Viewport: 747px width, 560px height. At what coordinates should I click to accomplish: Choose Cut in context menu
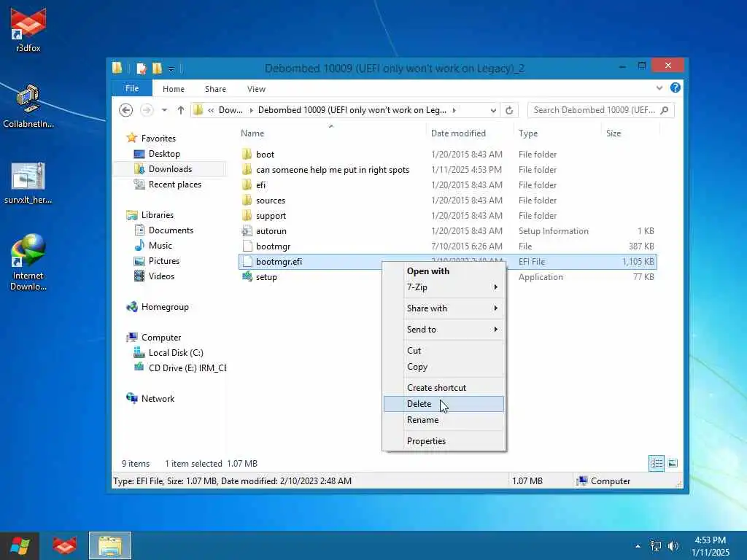click(444, 351)
